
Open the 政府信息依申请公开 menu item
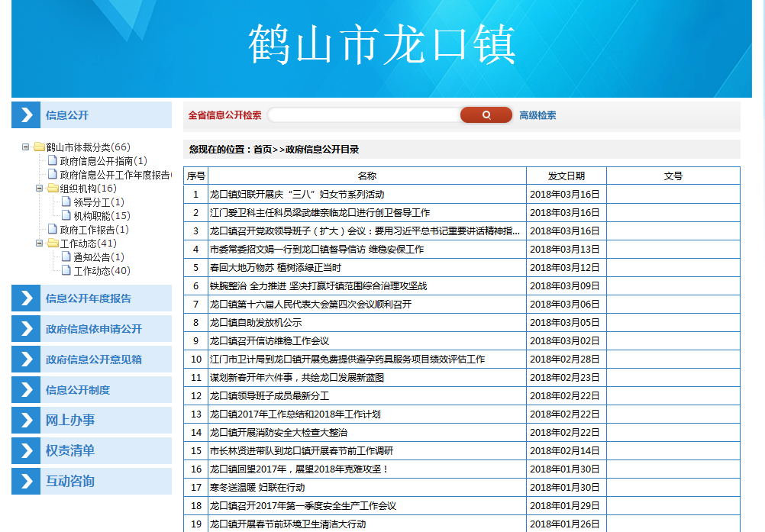click(x=94, y=329)
